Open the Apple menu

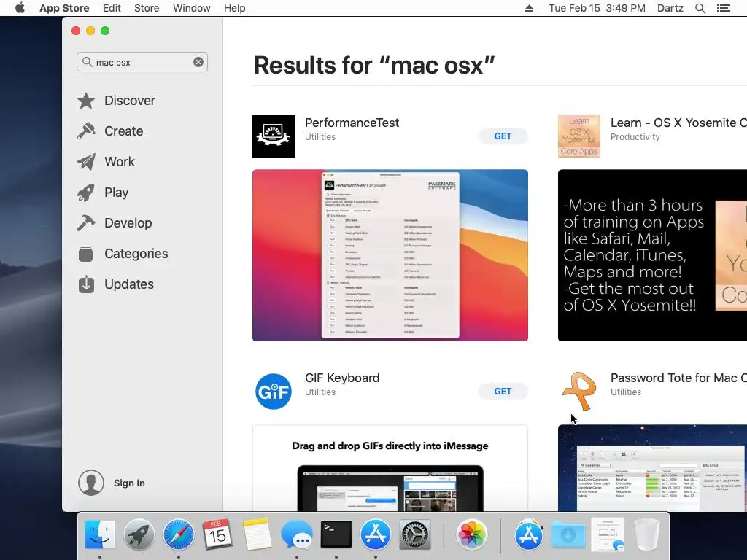coord(20,8)
